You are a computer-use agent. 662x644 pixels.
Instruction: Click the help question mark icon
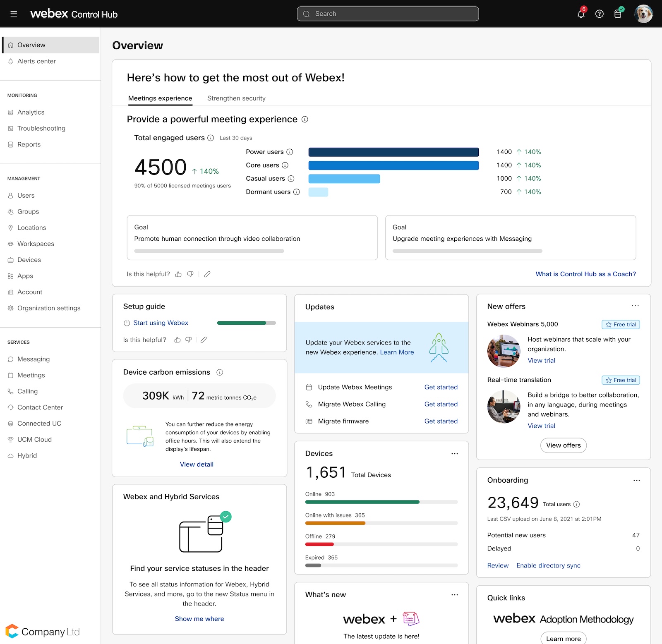(600, 14)
